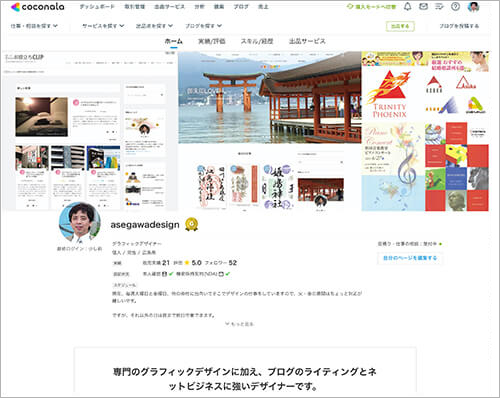Viewport: 500px width, 398px height.
Task: Expand the 仕事・相談を探す dropdown
Action: point(34,26)
